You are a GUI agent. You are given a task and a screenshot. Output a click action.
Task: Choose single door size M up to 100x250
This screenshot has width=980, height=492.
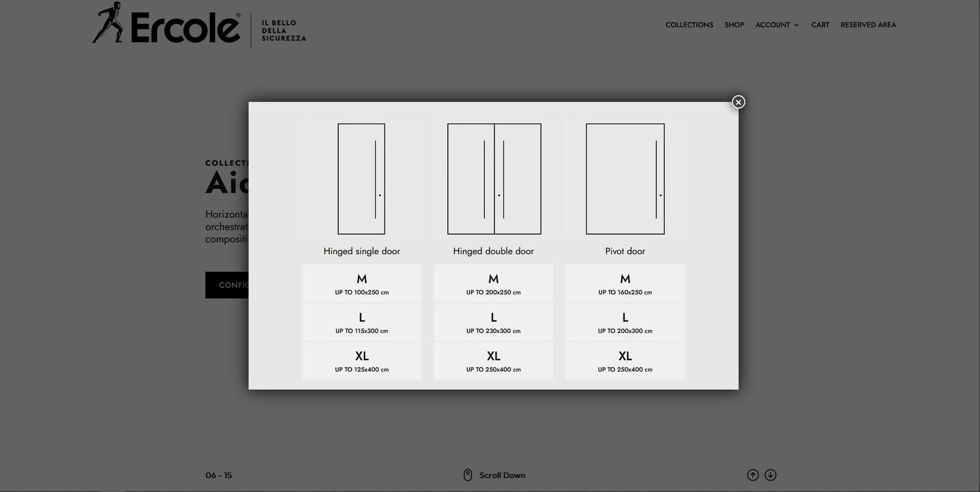coord(362,284)
